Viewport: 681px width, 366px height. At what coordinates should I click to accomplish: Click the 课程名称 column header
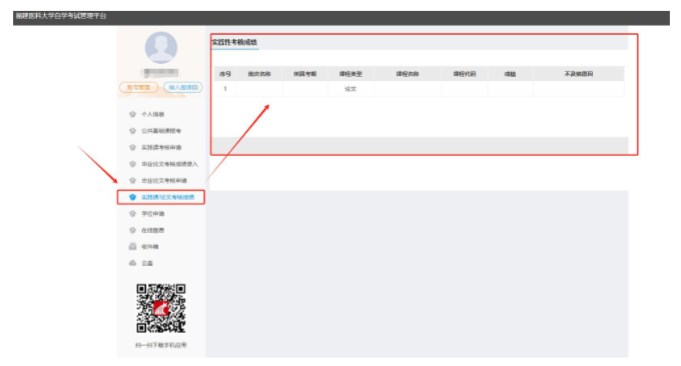[407, 74]
